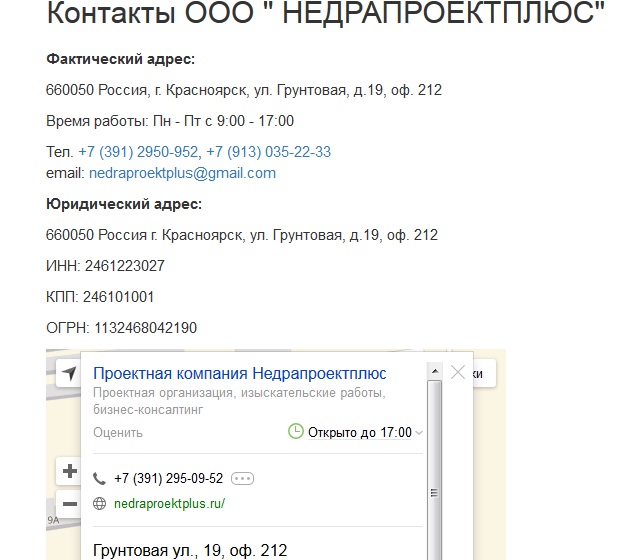Expand the 'Открыто до 17:00' working hours
622x560 pixels.
(355, 432)
